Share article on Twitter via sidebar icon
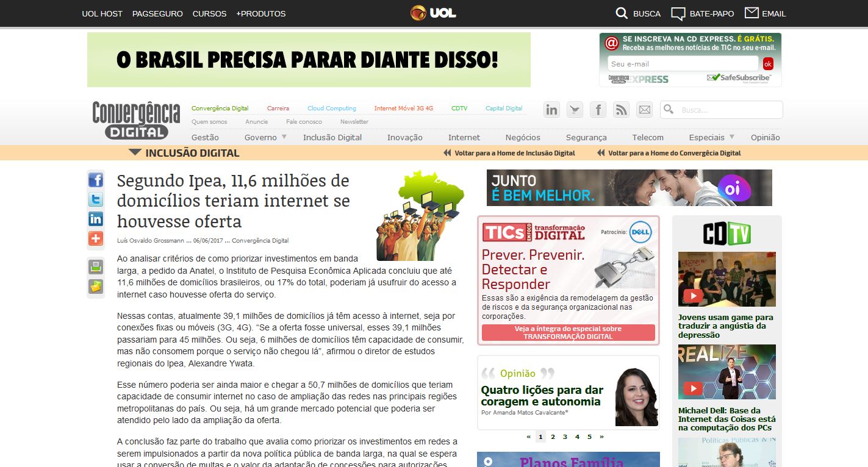 pos(96,199)
